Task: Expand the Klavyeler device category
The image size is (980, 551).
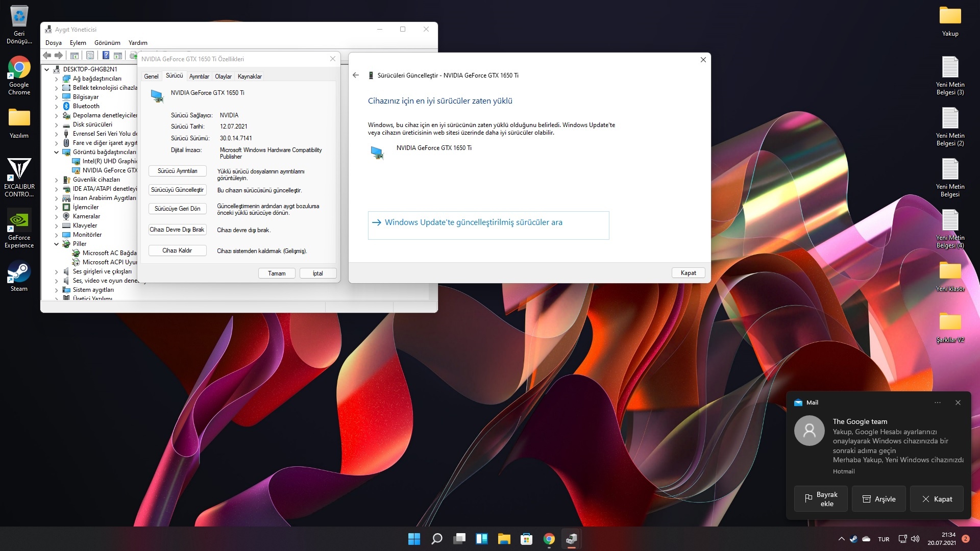Action: coord(57,226)
